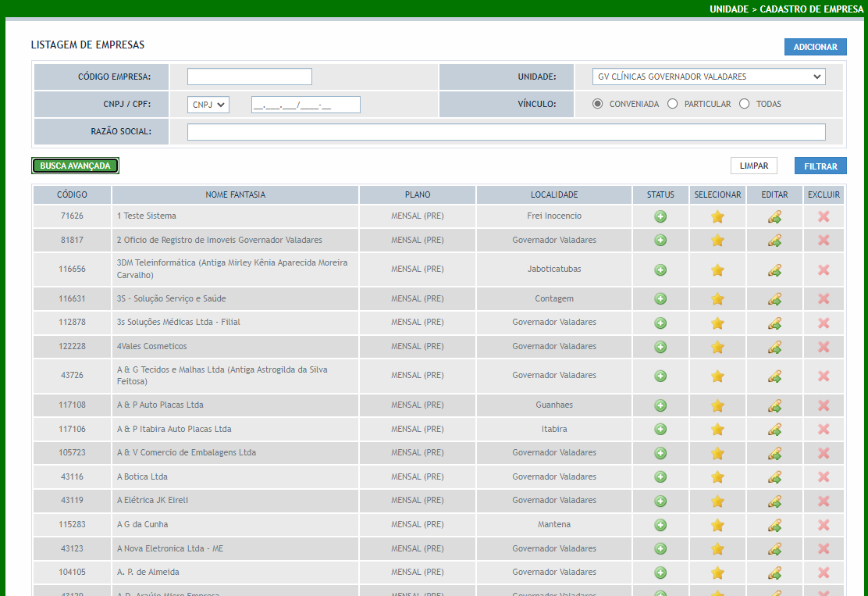Viewport: 868px width, 596px height.
Task: Choose the Todas vínculo option
Action: (x=745, y=104)
